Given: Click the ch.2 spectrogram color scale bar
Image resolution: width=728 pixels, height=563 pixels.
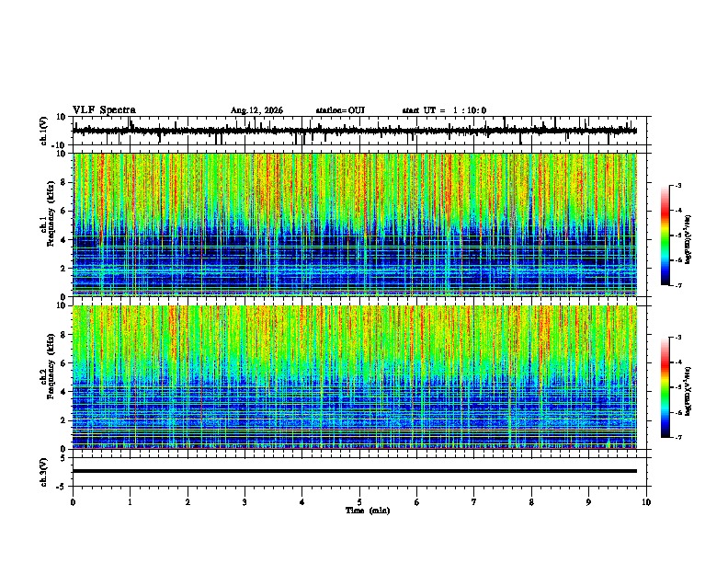Looking at the screenshot, I should click(x=665, y=387).
